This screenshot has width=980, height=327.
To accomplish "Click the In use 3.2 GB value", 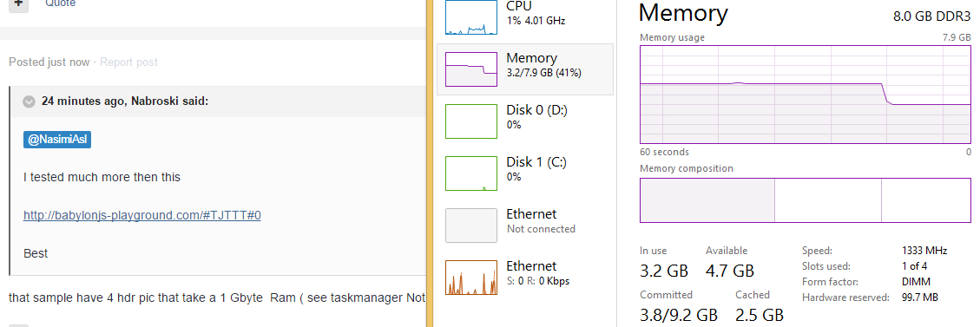I will (x=664, y=271).
